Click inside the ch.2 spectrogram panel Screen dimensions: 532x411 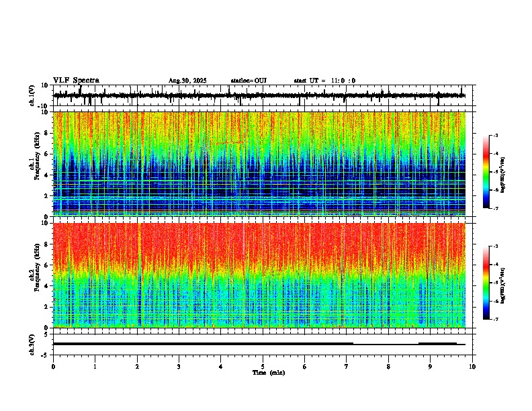(x=259, y=275)
